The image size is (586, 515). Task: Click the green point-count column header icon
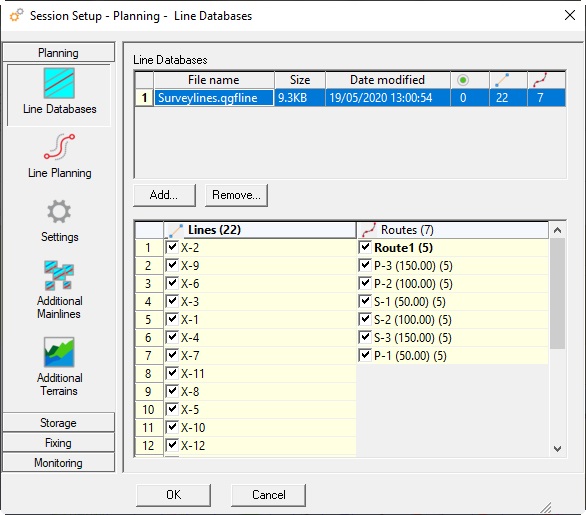tap(463, 80)
